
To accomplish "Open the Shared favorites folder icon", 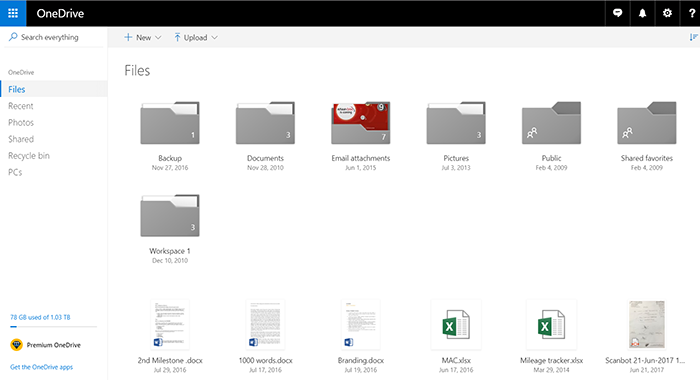I will [647, 123].
